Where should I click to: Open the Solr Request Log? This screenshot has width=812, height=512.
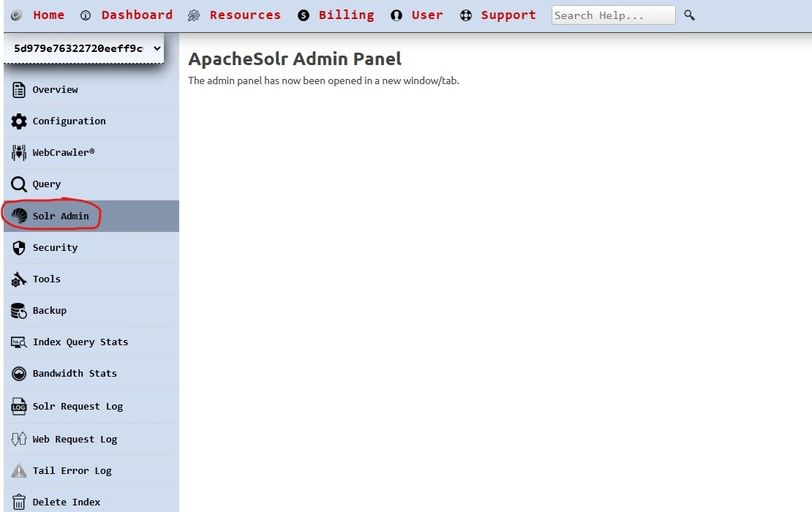[x=78, y=407]
